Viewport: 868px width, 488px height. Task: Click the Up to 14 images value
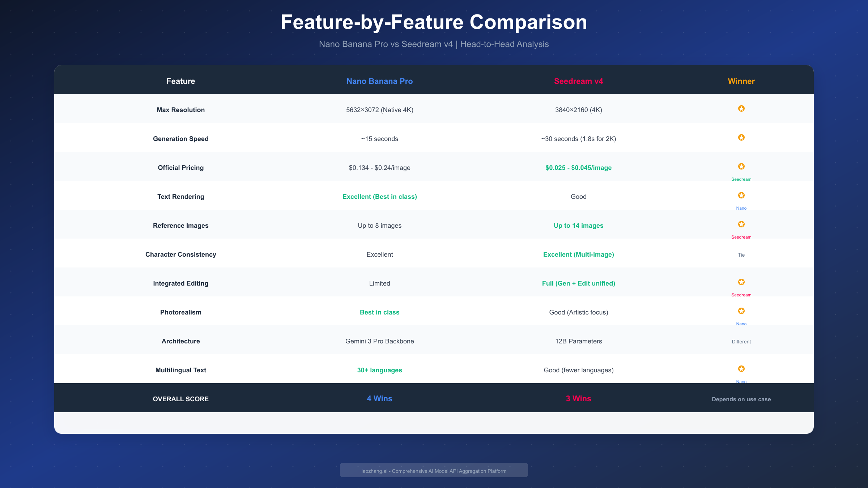tap(578, 226)
